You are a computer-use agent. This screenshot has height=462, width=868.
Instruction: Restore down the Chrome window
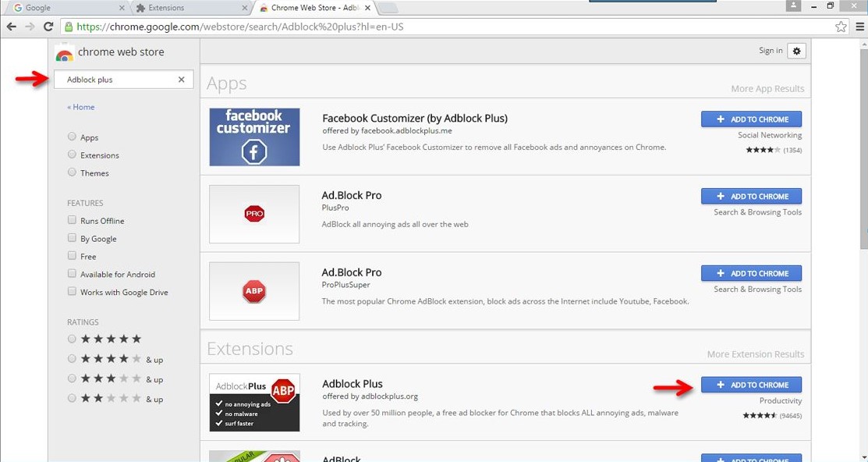pyautogui.click(x=831, y=6)
